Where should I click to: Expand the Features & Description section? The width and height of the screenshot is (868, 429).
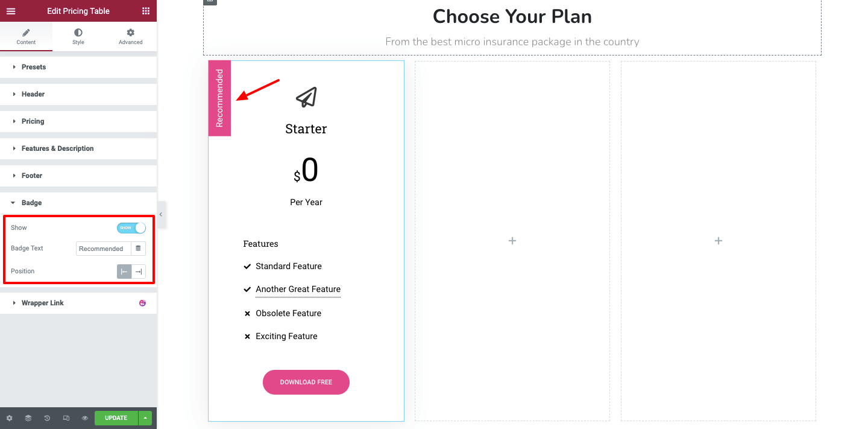pyautogui.click(x=57, y=148)
